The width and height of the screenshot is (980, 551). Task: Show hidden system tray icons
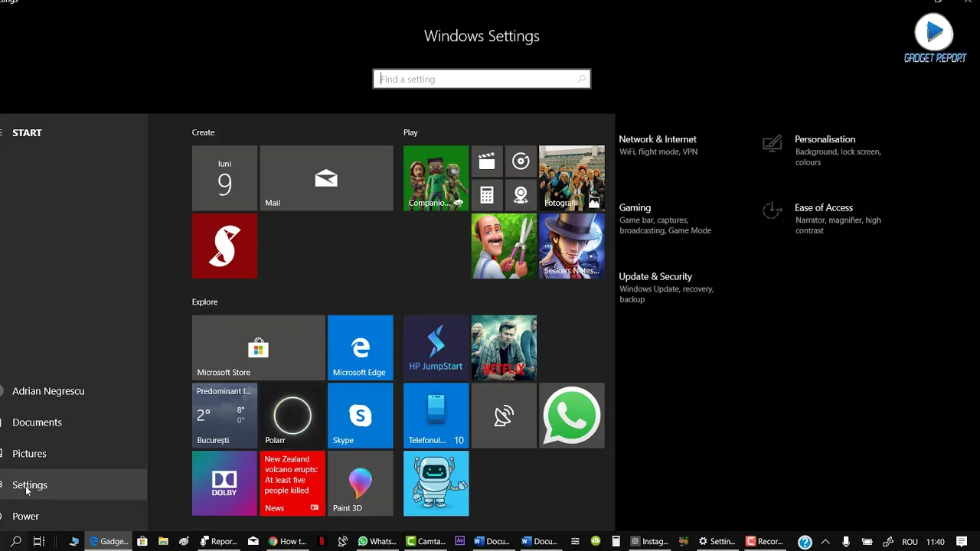[825, 541]
